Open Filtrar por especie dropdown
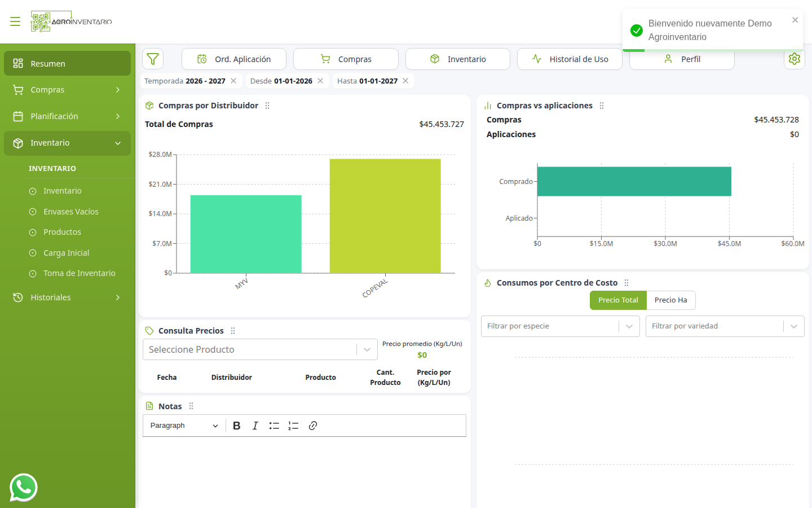Viewport: 812px width, 508px height. click(561, 326)
